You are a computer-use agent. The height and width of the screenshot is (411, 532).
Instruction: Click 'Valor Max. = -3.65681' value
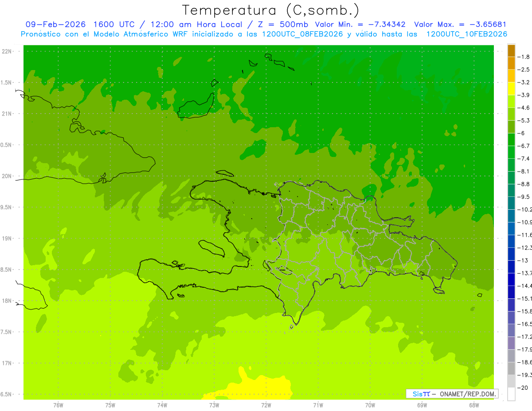point(460,25)
